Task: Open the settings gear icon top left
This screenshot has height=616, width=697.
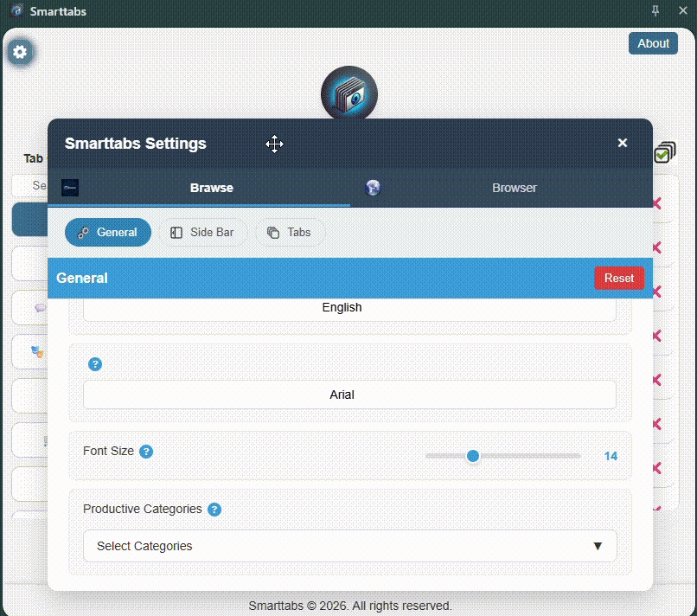Action: pos(20,51)
